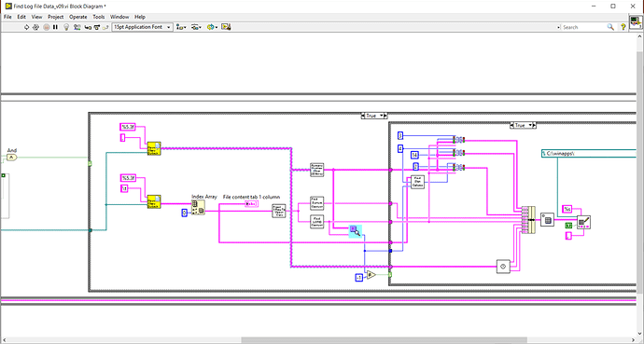Select the Array To Spreadsheet String node

547,220
